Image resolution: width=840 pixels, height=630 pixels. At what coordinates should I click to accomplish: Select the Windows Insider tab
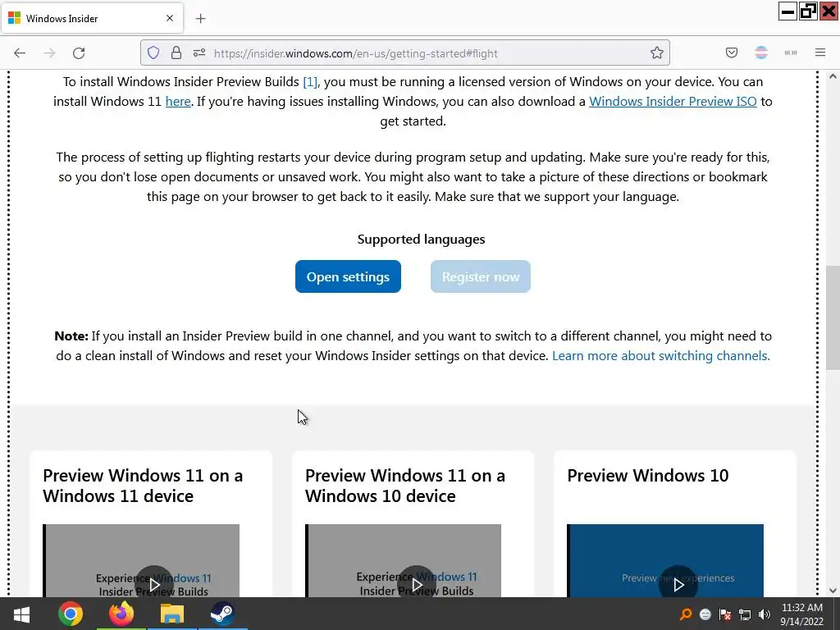click(93, 18)
